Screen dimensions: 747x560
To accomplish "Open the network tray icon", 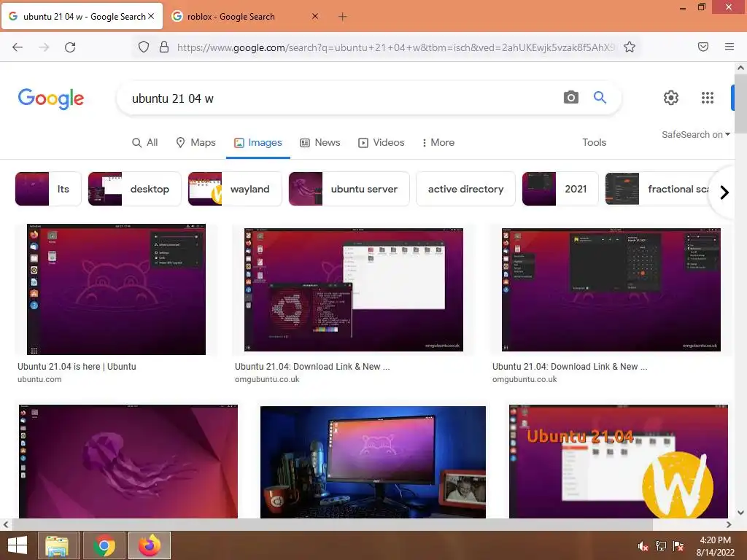I will (661, 546).
